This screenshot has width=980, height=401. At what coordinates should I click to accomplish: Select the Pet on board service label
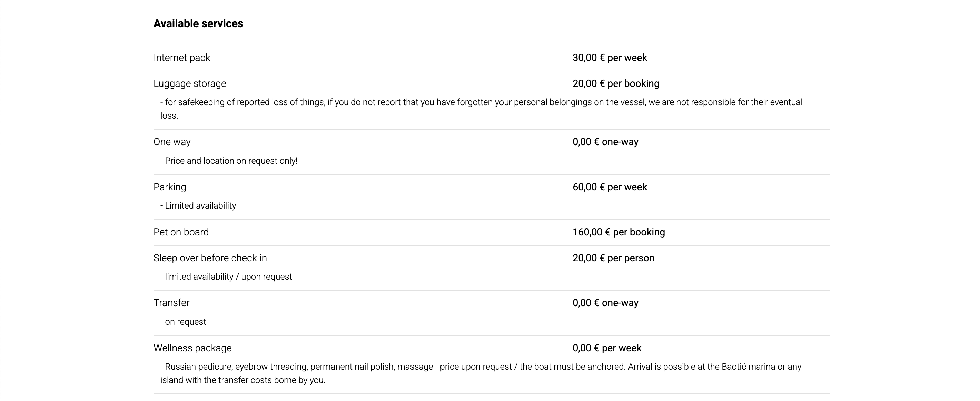[x=181, y=232]
